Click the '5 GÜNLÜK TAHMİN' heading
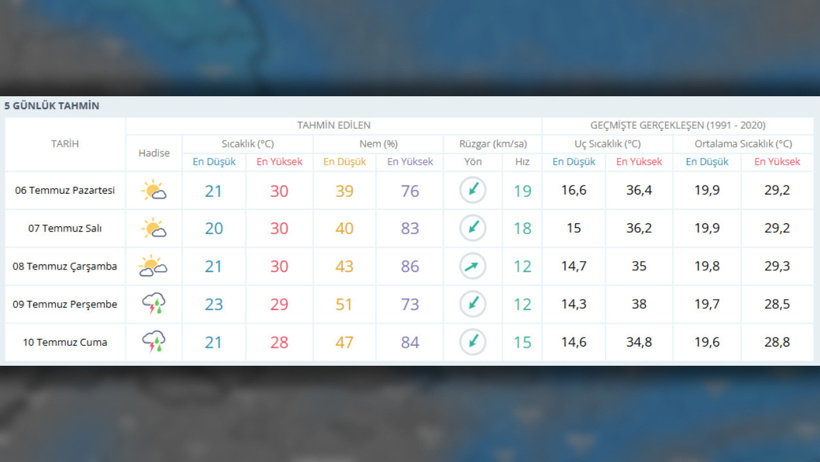This screenshot has height=462, width=820. click(x=52, y=106)
